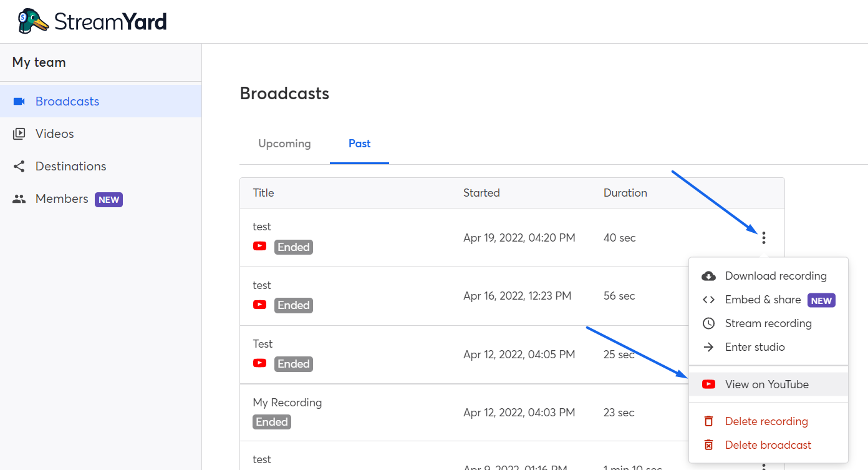Select the Past tab

pos(360,144)
